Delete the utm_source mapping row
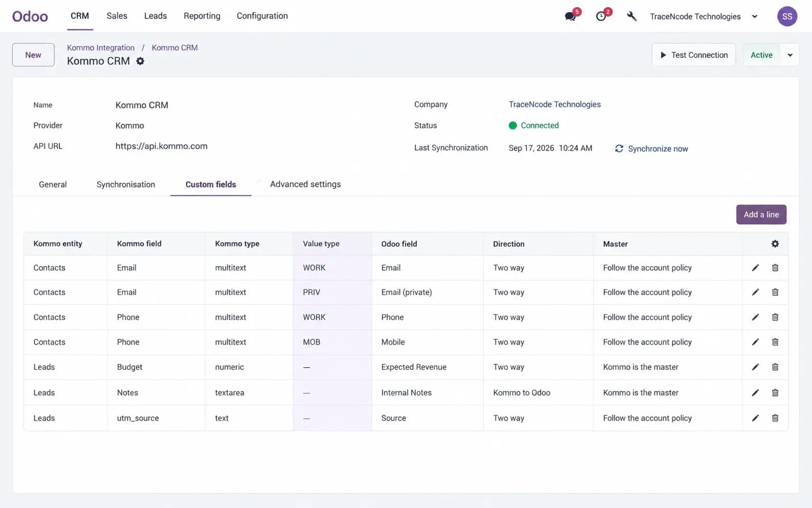 pos(775,418)
